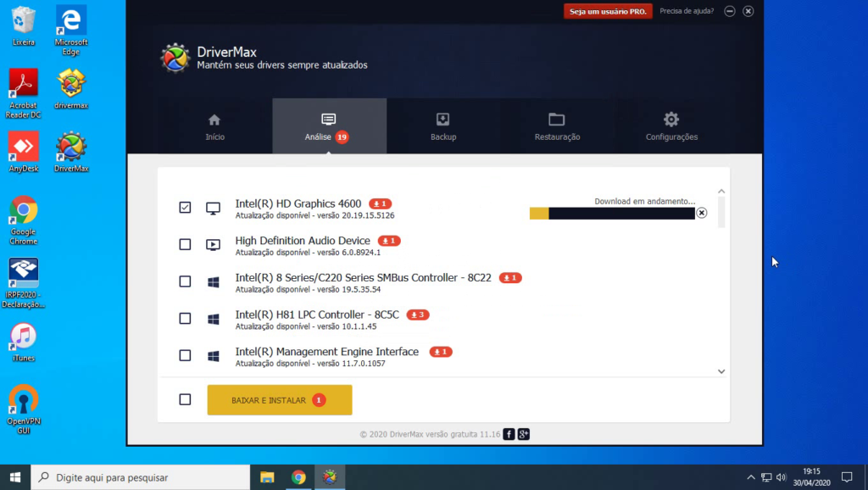The width and height of the screenshot is (868, 490).
Task: Open the notification center
Action: (x=847, y=477)
